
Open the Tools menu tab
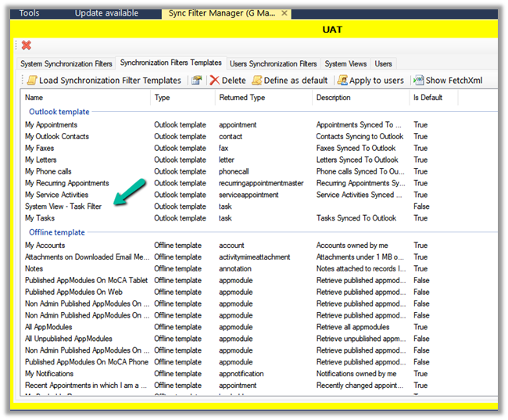point(29,13)
